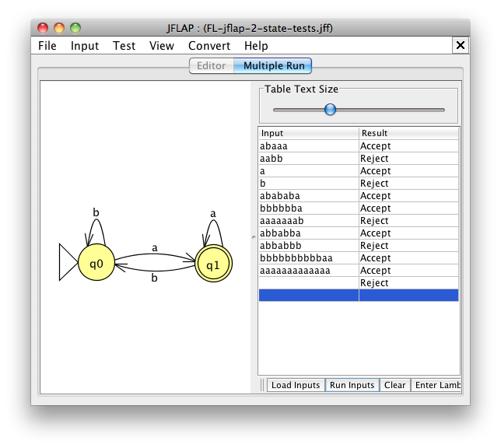501x448 pixels.
Task: Click the Enter Lambda button
Action: [436, 385]
